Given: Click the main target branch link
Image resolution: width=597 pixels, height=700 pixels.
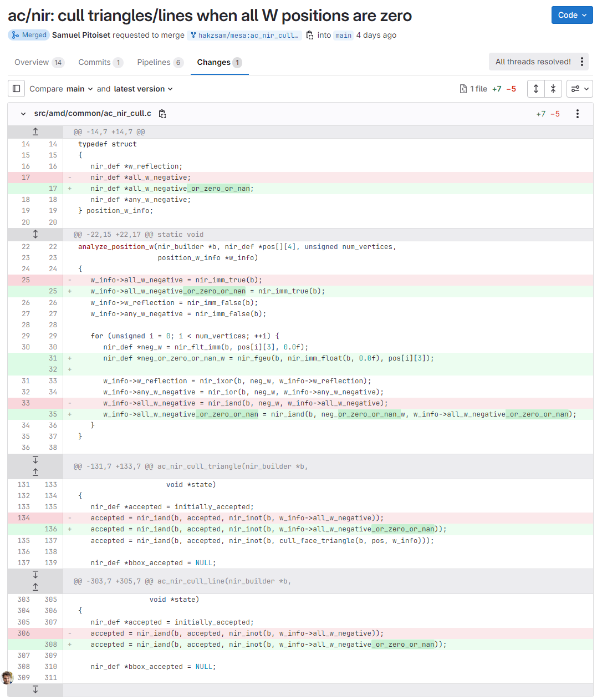Looking at the screenshot, I should pos(343,35).
